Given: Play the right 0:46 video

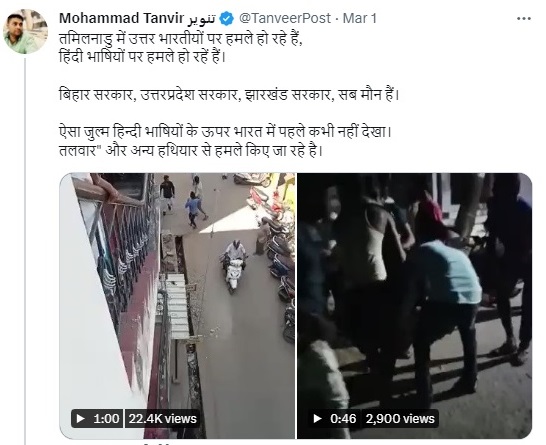Looking at the screenshot, I should coord(317,418).
